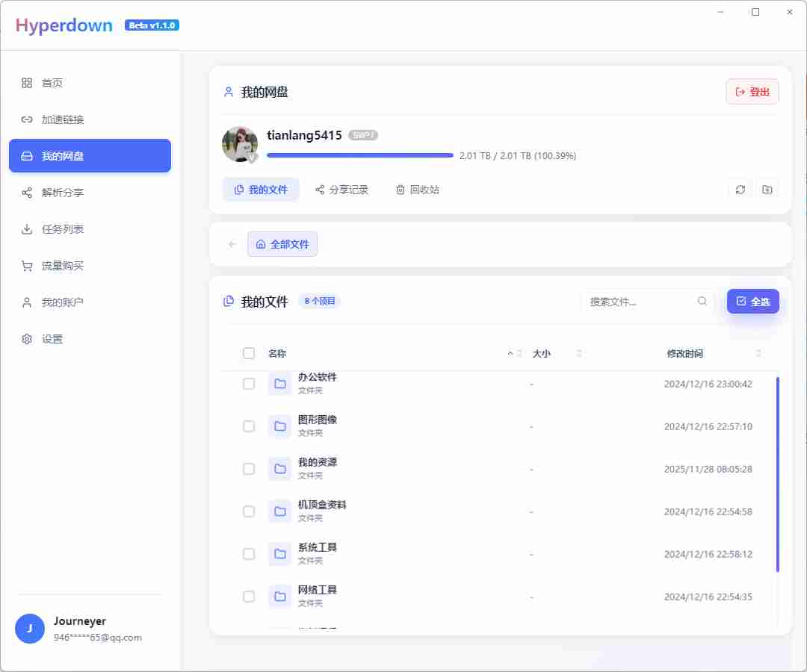Create a new folder
Viewport: 807px width, 672px height.
(x=767, y=189)
